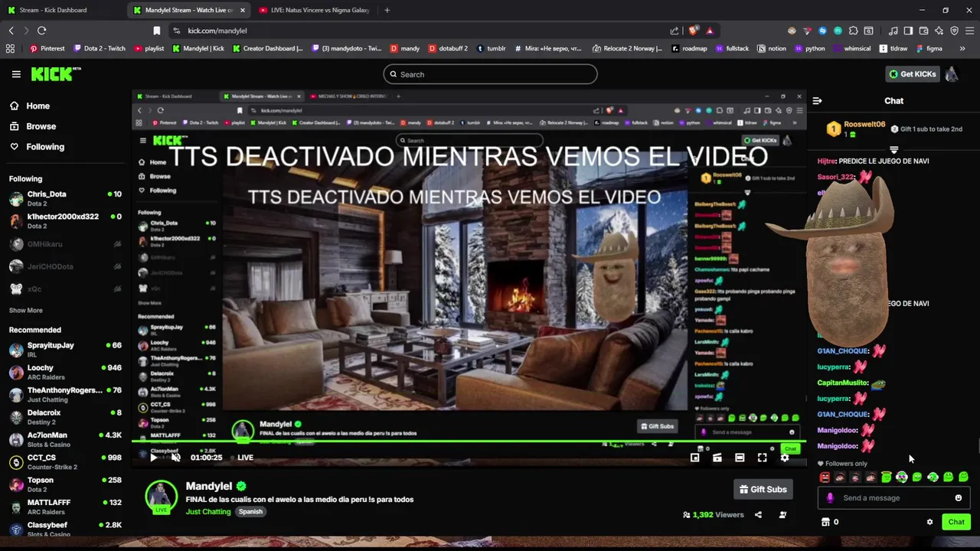Open Browse in the sidebar
This screenshot has width=980, height=551.
pyautogui.click(x=33, y=126)
